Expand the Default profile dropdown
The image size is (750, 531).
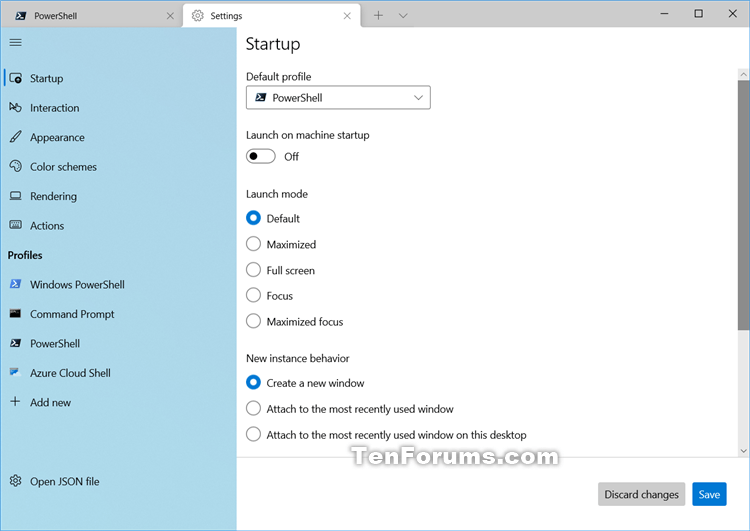point(338,98)
